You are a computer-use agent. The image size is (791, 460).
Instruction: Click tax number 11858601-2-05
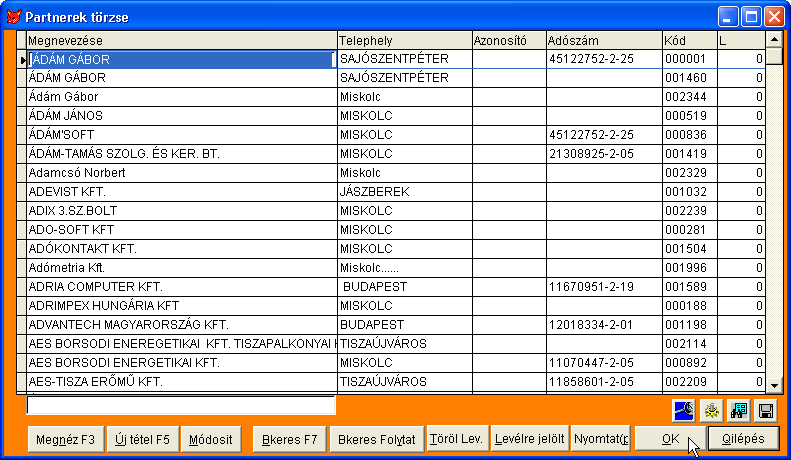pyautogui.click(x=604, y=382)
